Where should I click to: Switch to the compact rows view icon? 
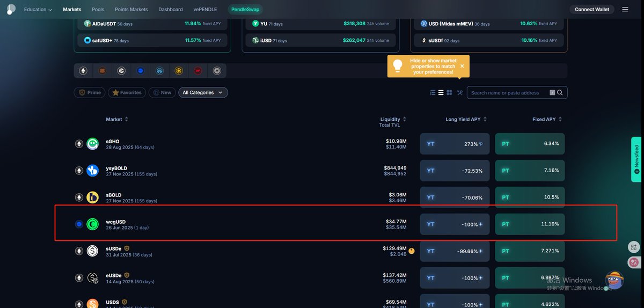(x=441, y=93)
